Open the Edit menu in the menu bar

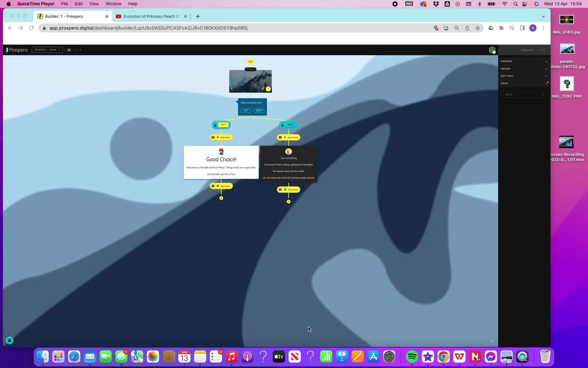click(x=79, y=4)
